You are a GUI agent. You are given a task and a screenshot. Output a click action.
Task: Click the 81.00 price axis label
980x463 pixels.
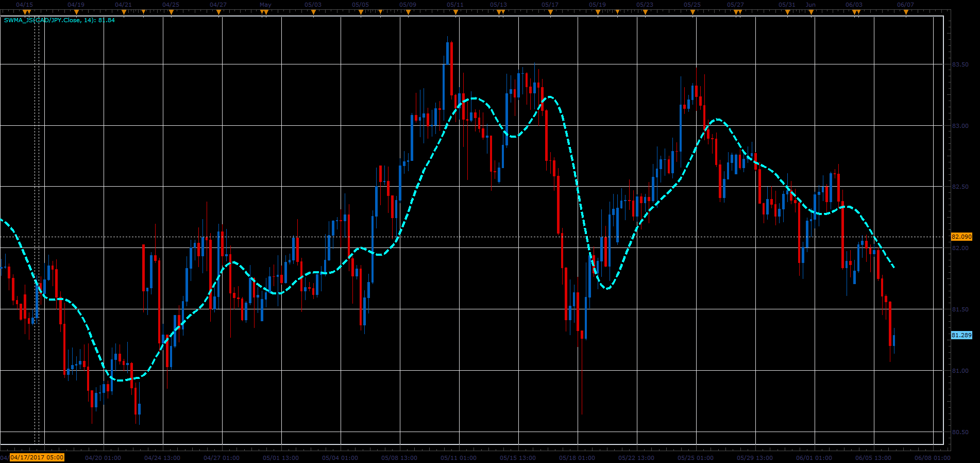960,371
